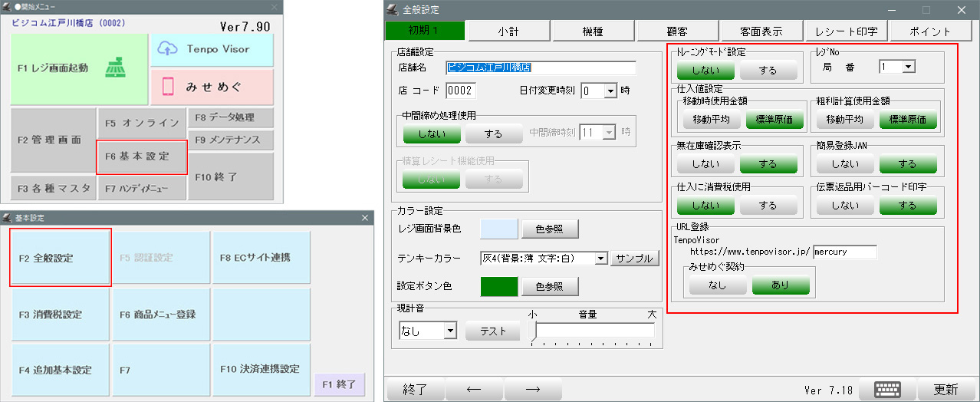Open F9 メンテナンス
The image size is (980, 402).
[x=231, y=140]
